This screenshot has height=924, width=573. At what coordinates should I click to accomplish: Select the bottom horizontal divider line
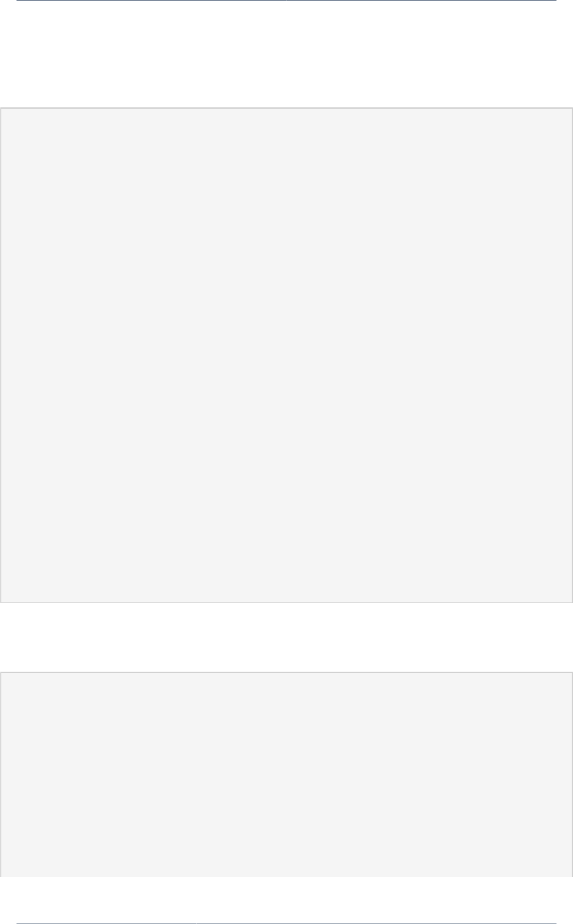(x=286, y=923)
